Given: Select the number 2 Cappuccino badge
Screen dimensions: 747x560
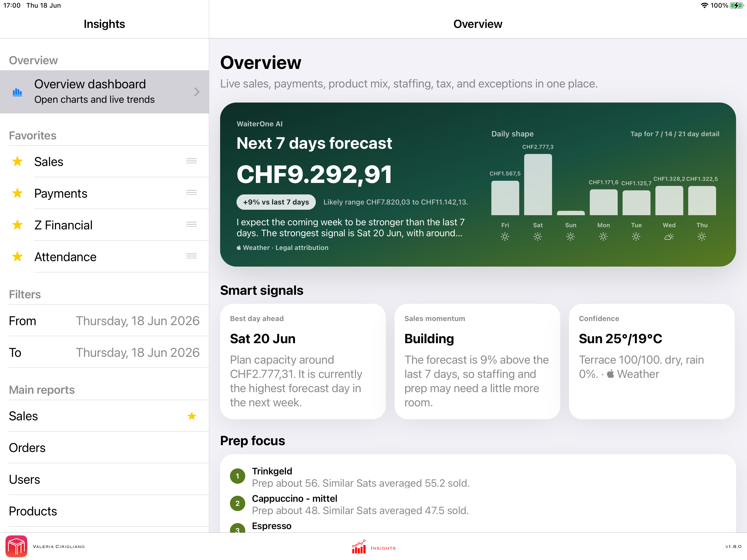Looking at the screenshot, I should tap(237, 504).
